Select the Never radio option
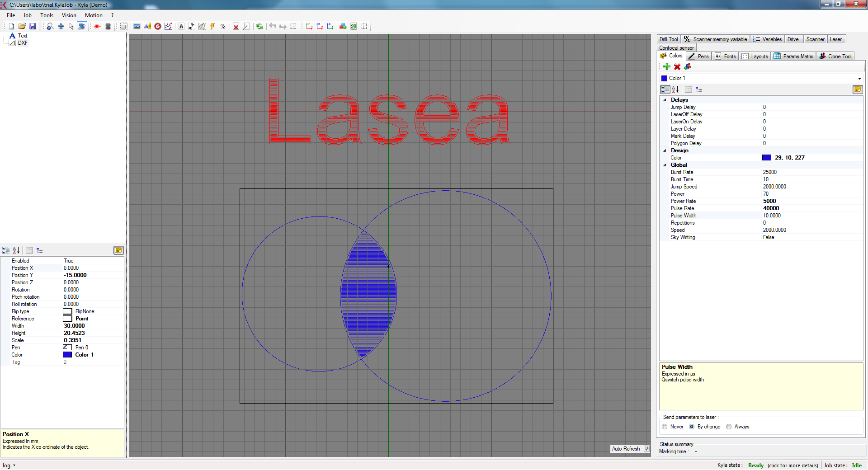 coord(665,427)
